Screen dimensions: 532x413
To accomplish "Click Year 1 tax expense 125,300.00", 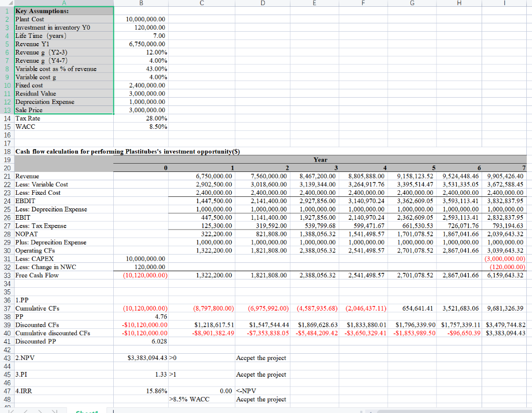I will click(x=202, y=226).
